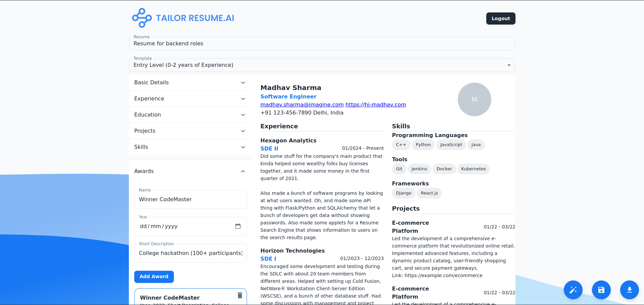Expand the Experience section
644x305 pixels.
tap(190, 99)
